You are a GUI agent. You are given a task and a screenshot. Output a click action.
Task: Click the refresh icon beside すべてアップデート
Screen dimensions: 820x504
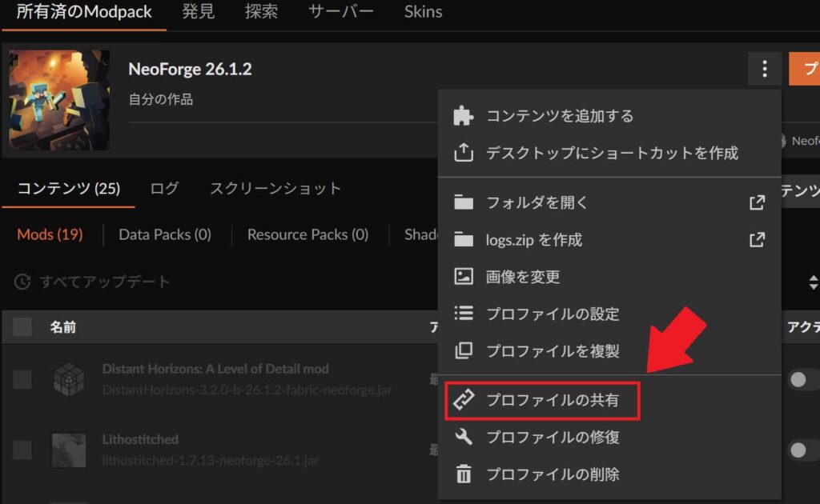tap(22, 282)
